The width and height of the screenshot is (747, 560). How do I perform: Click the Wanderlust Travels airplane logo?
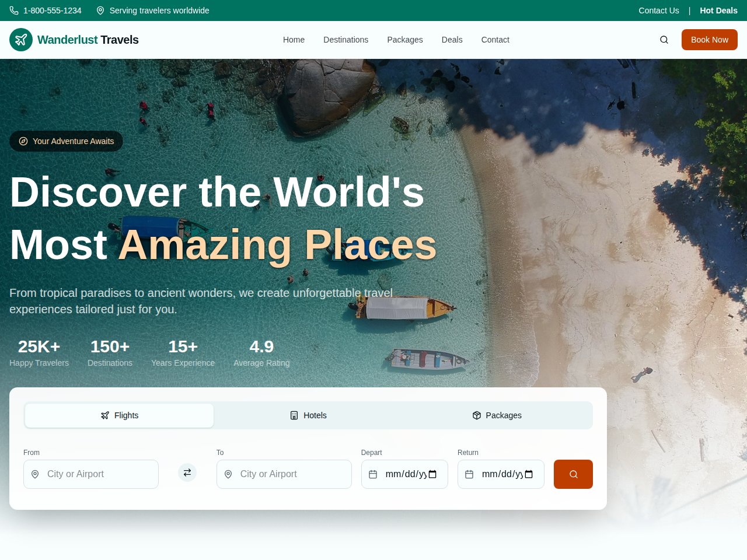pyautogui.click(x=21, y=40)
